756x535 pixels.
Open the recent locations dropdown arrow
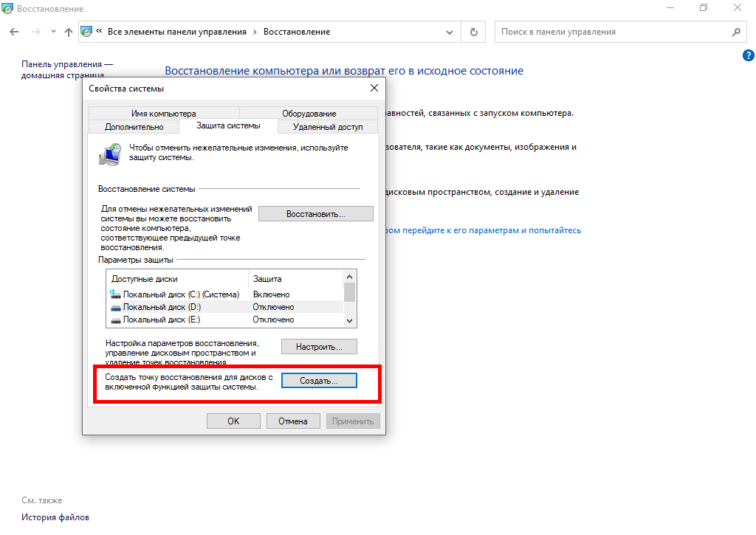tap(53, 32)
